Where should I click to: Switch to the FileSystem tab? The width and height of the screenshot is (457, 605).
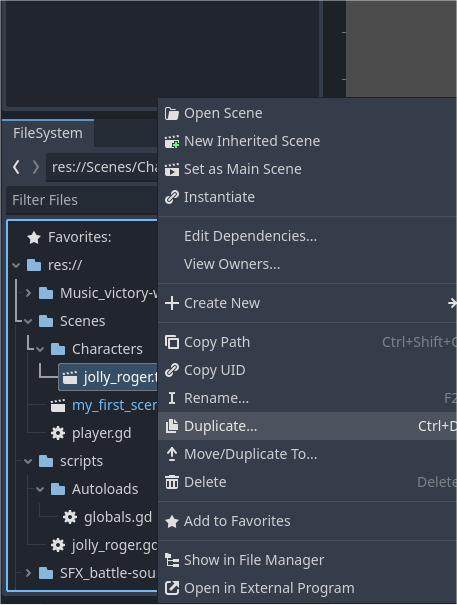coord(48,133)
